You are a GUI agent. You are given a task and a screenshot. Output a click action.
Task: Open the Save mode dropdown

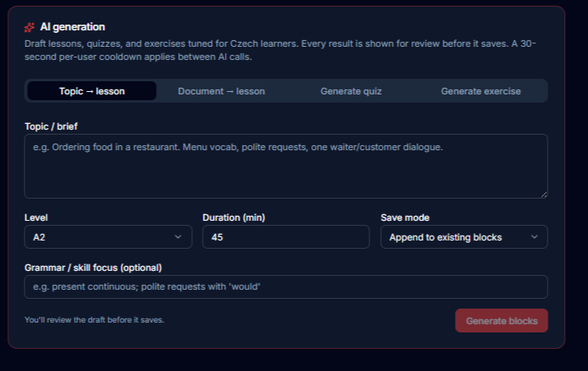464,237
